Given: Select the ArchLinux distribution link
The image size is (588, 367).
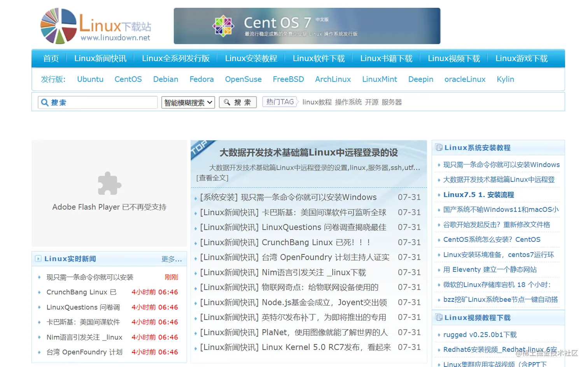Looking at the screenshot, I should [x=333, y=79].
